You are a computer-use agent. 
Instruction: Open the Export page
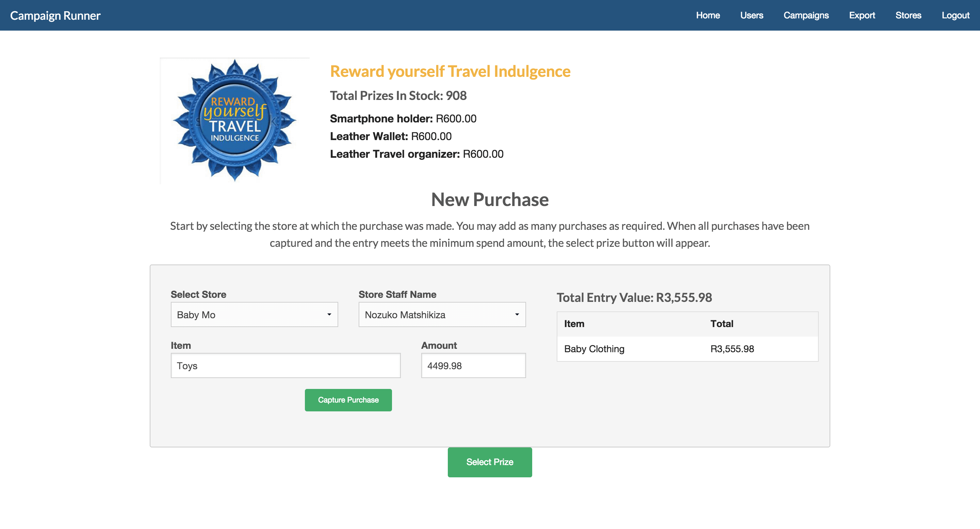click(x=862, y=16)
